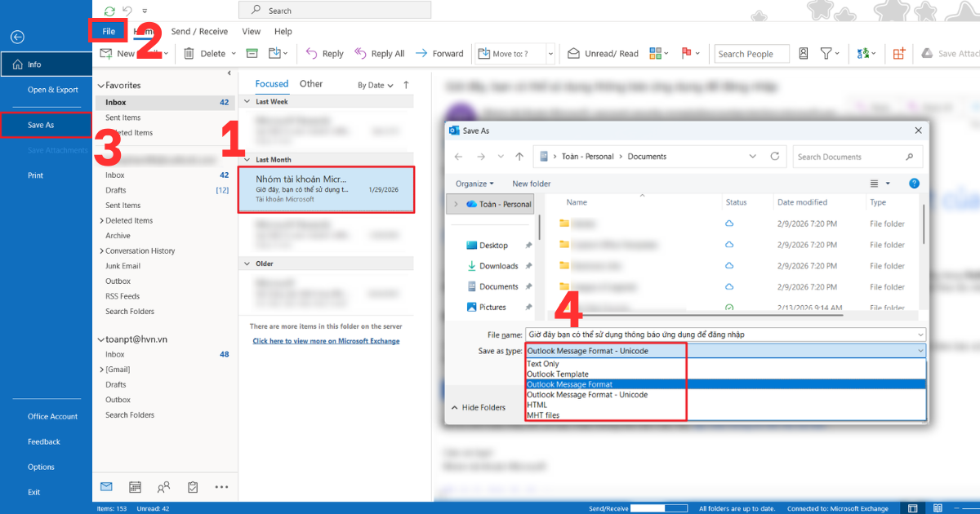Switch to the Other inbox tab

[x=311, y=83]
